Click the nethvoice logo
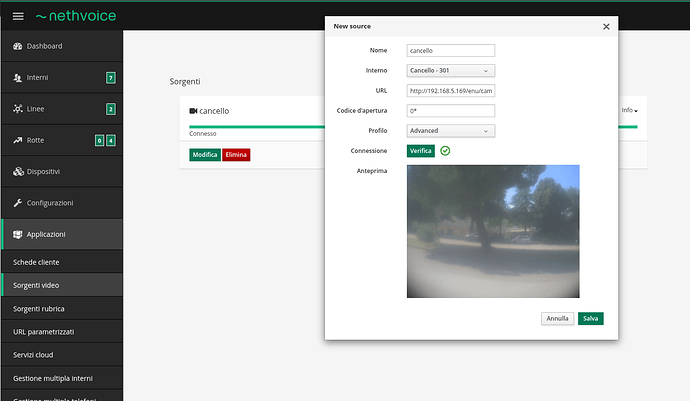Screen dimensions: 690x401 pos(76,16)
